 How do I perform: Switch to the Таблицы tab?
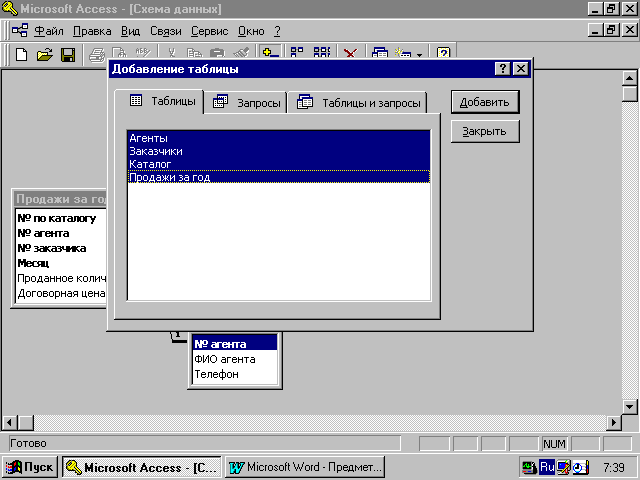coord(159,101)
